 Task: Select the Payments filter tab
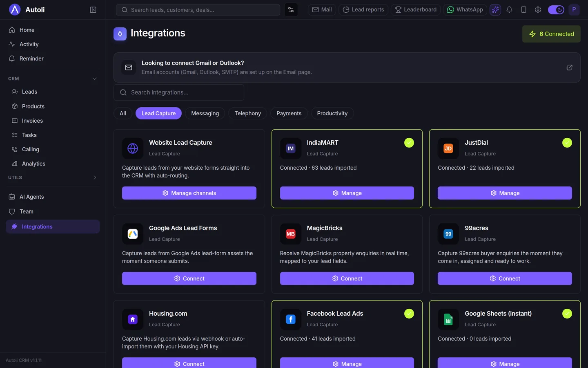289,113
